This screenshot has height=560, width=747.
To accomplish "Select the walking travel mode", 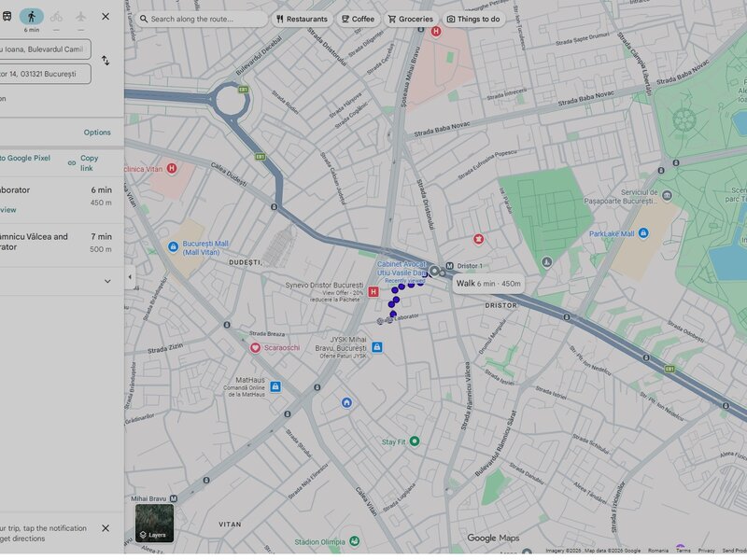I will click(32, 17).
